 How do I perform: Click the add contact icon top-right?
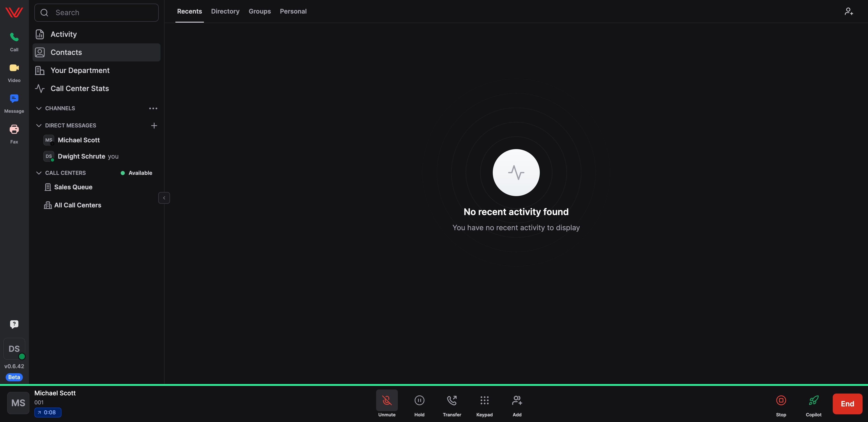pos(849,12)
